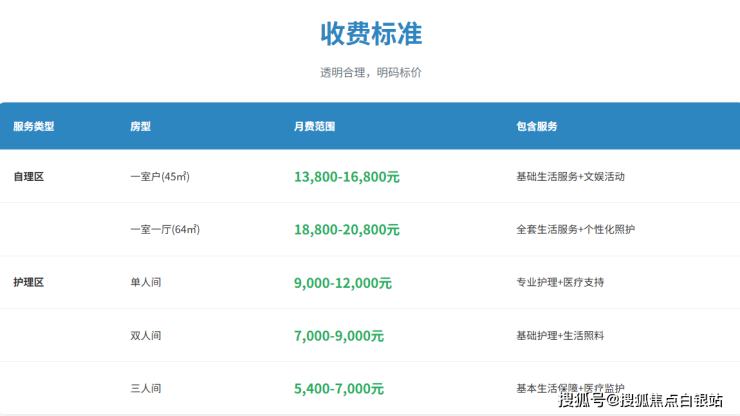The image size is (740, 416).
Task: Select the 专业护理+医疗支持 cell
Action: click(x=560, y=283)
